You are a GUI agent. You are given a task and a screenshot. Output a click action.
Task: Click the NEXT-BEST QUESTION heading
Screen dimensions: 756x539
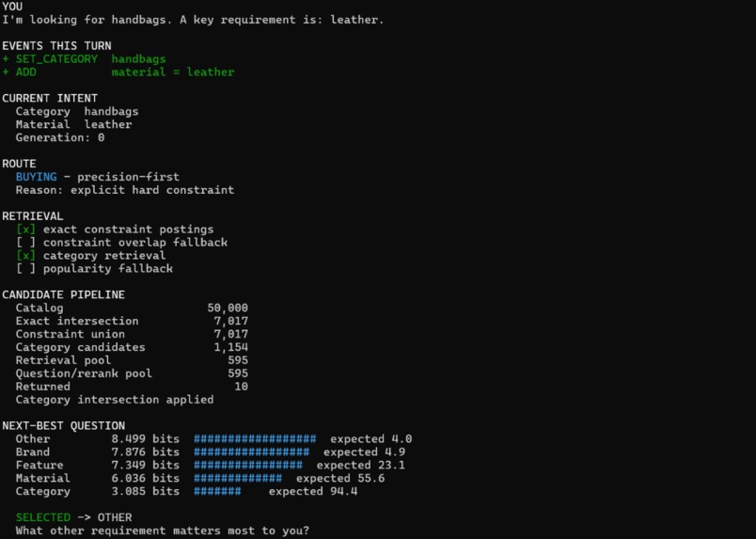coord(64,426)
